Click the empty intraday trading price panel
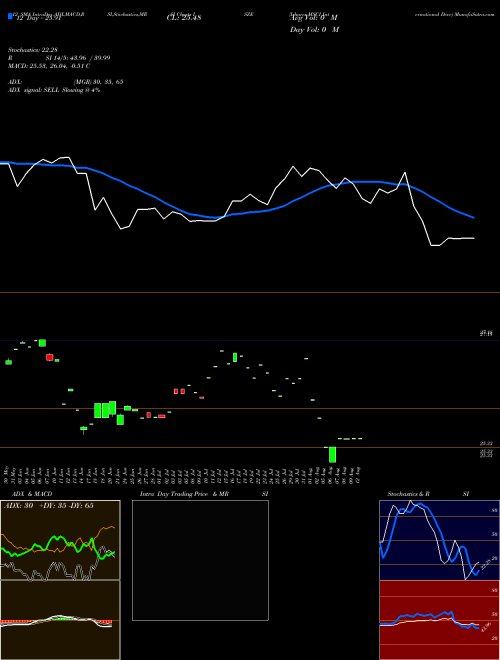 click(x=200, y=560)
